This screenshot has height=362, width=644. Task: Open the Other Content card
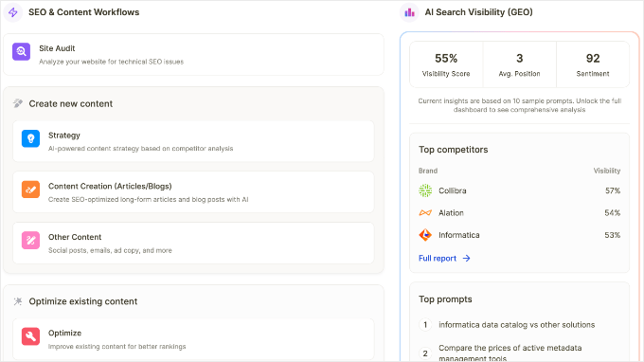pos(193,243)
